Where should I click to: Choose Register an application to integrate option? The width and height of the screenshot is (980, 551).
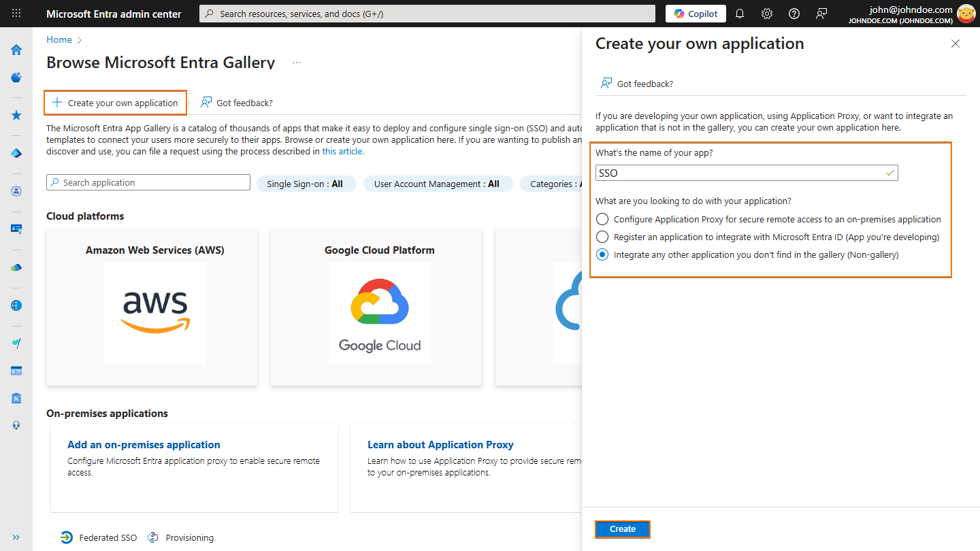pyautogui.click(x=602, y=237)
